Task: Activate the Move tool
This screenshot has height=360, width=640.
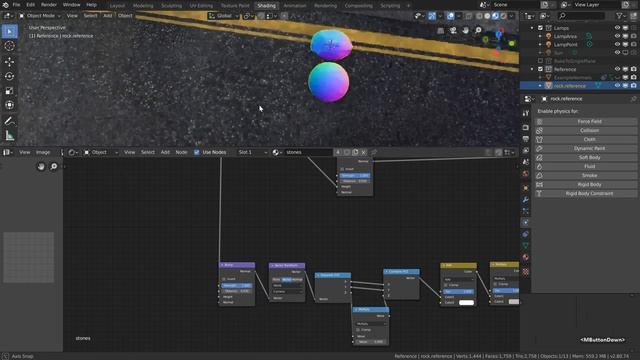Action: tap(9, 62)
